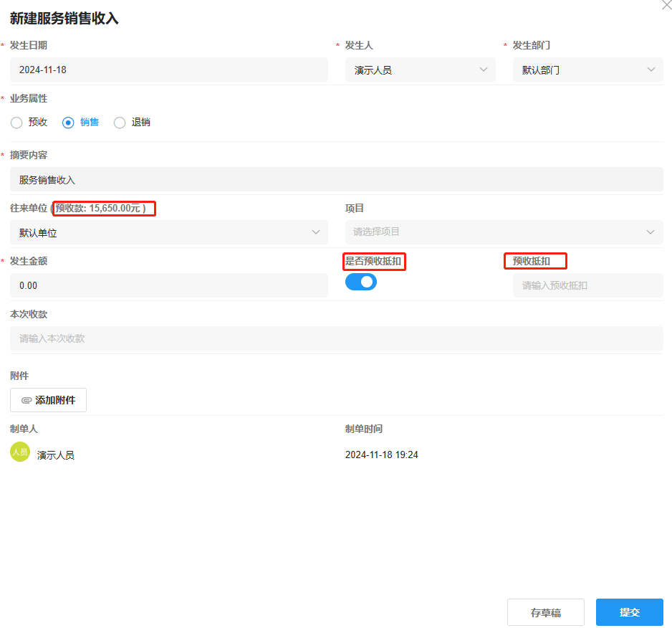
Task: Click the 添加附件 attachment button
Action: point(48,400)
